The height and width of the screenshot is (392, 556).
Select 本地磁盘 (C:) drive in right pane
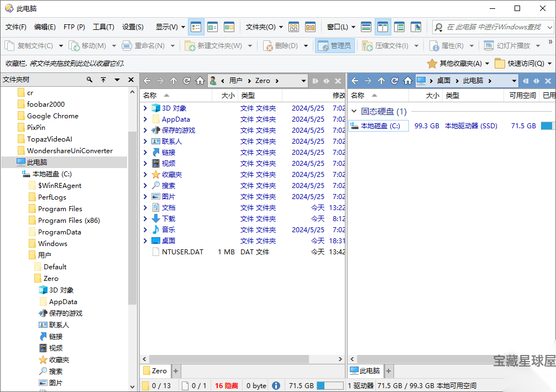(x=379, y=126)
